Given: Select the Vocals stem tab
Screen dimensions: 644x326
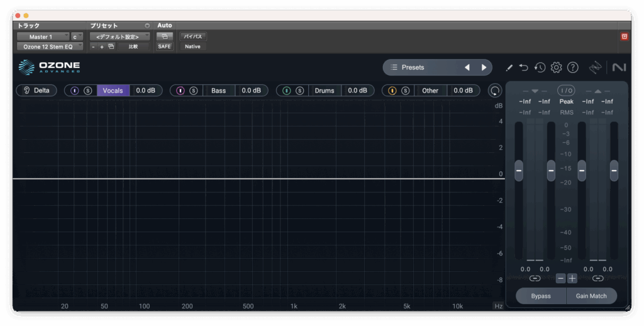Looking at the screenshot, I should (113, 91).
